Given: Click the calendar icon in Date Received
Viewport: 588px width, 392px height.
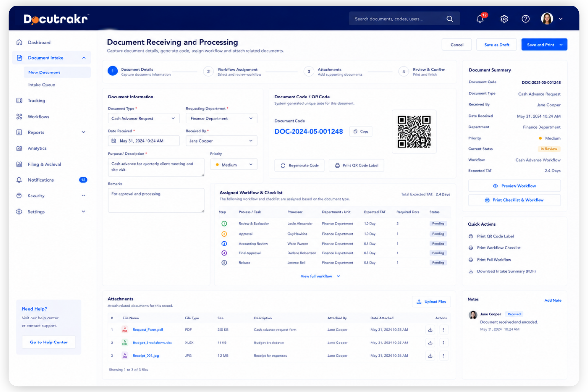Looking at the screenshot, I should pyautogui.click(x=114, y=141).
